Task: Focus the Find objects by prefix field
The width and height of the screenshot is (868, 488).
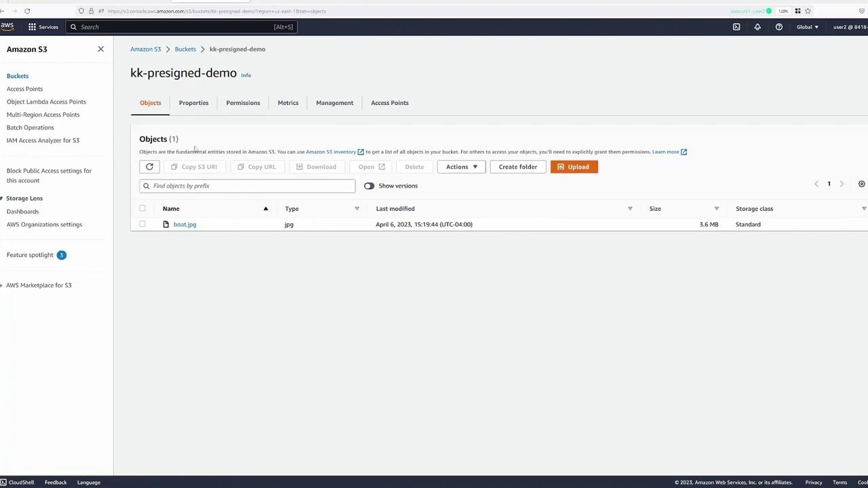Action: (x=248, y=186)
